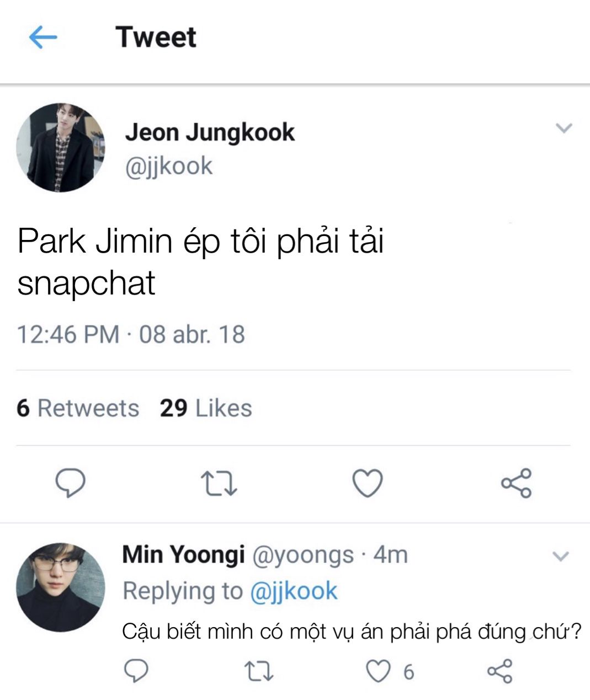This screenshot has width=590, height=700.
Task: Share Jeon Jungkook's main tweet
Action: tap(516, 483)
